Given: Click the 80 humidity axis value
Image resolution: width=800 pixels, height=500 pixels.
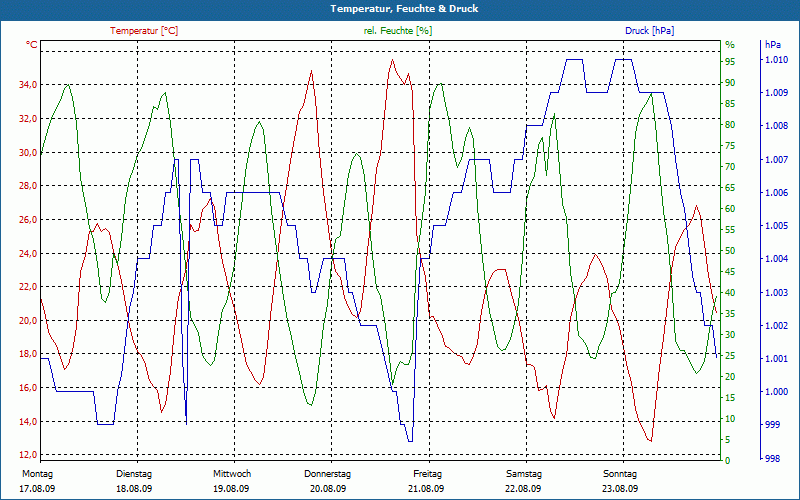Looking at the screenshot, I should pyautogui.click(x=730, y=124).
